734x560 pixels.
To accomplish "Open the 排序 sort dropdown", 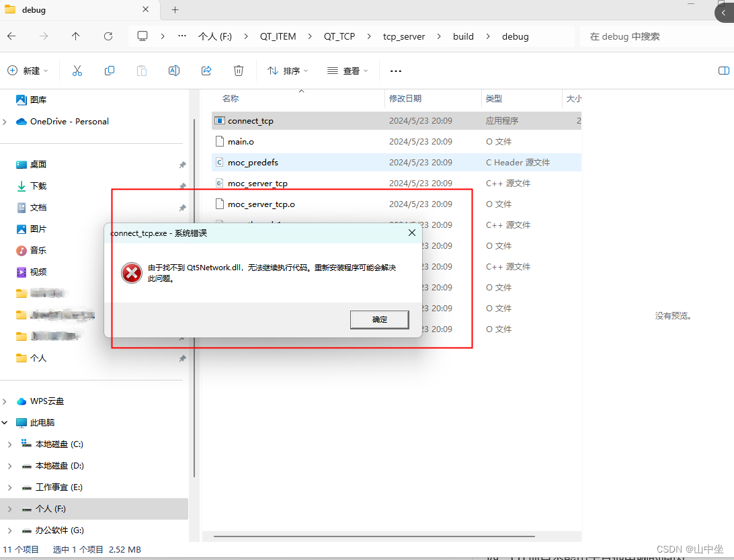I will click(x=288, y=71).
